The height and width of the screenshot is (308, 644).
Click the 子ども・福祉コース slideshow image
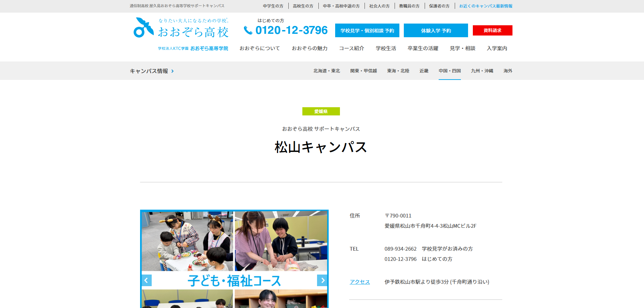pos(234,253)
